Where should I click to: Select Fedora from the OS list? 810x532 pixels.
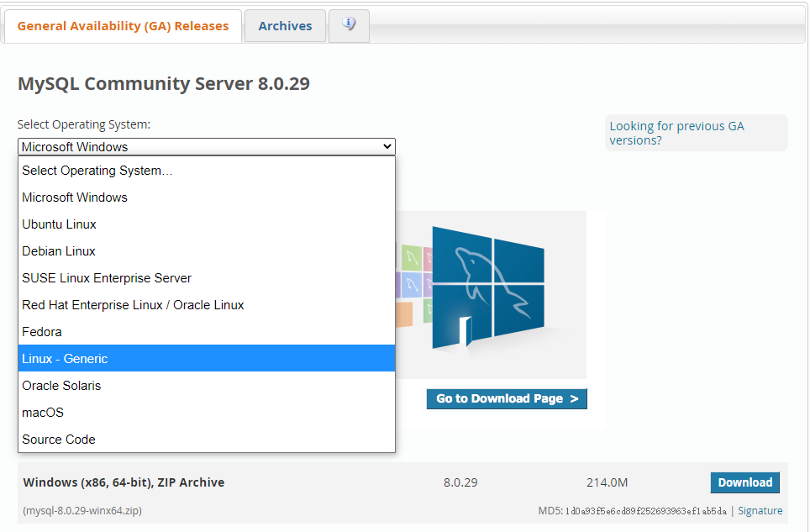pos(207,332)
